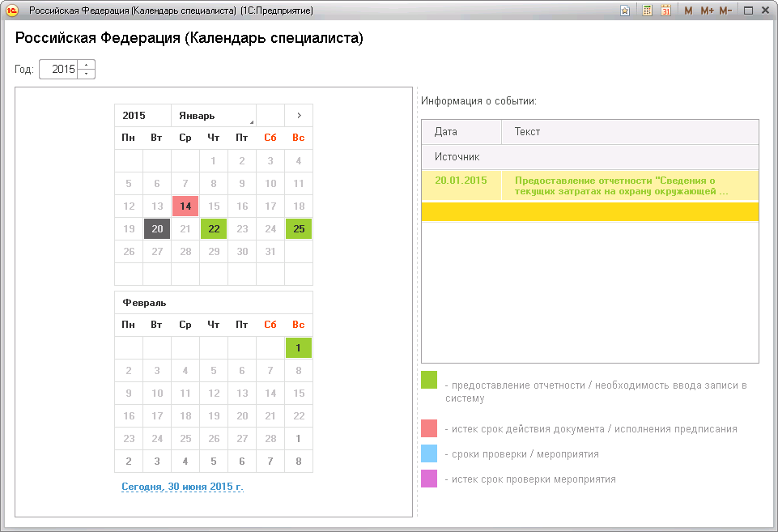The height and width of the screenshot is (532, 778).
Task: Click the M memory icon in title bar
Action: [687, 10]
